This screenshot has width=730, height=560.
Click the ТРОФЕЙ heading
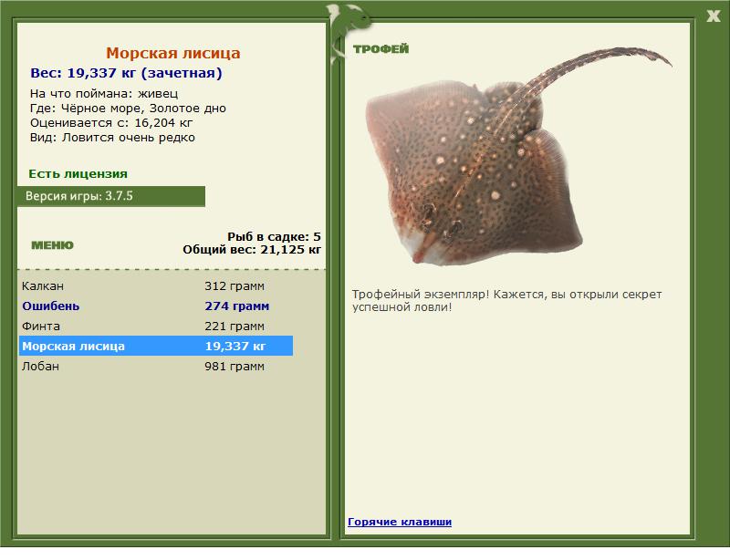coord(381,49)
